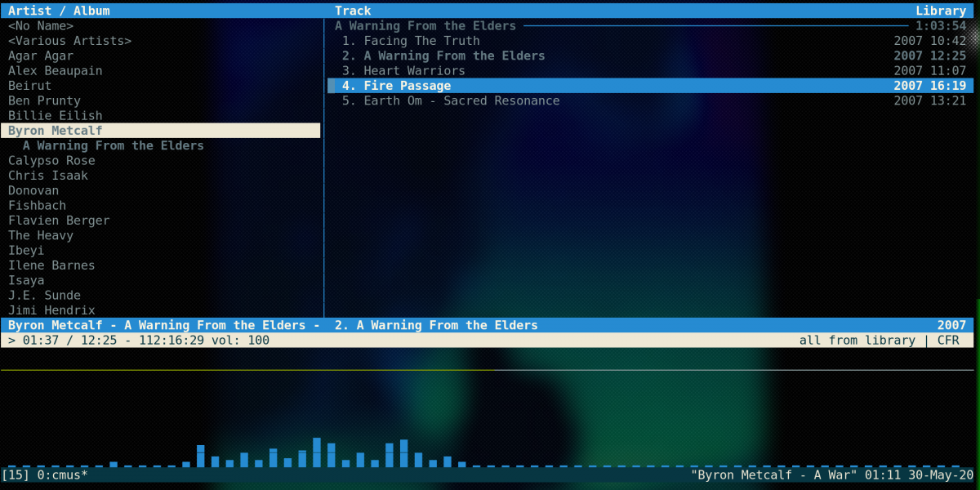Image resolution: width=980 pixels, height=490 pixels.
Task: Choose Calypso Rose from the artists
Action: click(x=51, y=161)
